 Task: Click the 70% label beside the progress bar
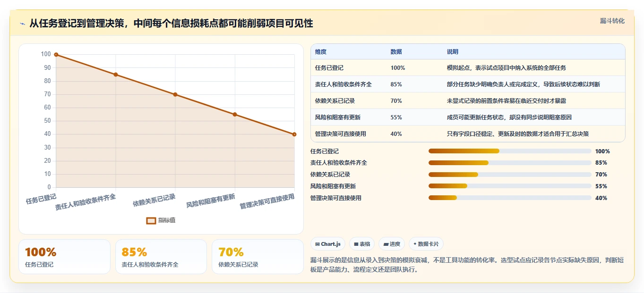(601, 175)
